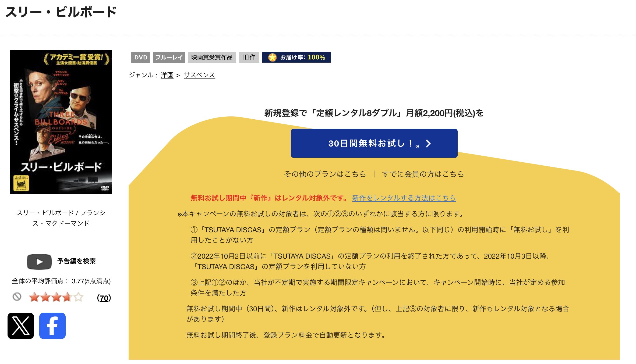Open the (70) review count link
The height and width of the screenshot is (364, 636).
click(x=104, y=298)
